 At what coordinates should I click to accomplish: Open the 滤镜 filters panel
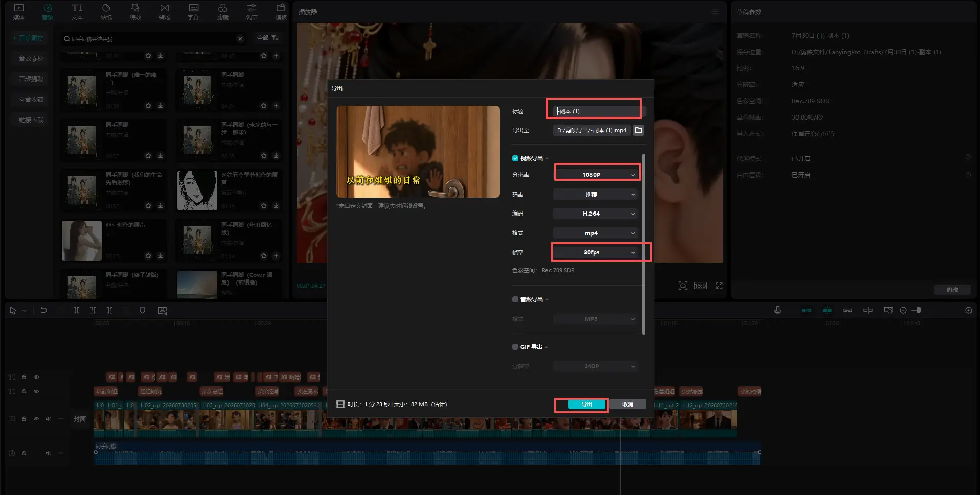[x=223, y=12]
